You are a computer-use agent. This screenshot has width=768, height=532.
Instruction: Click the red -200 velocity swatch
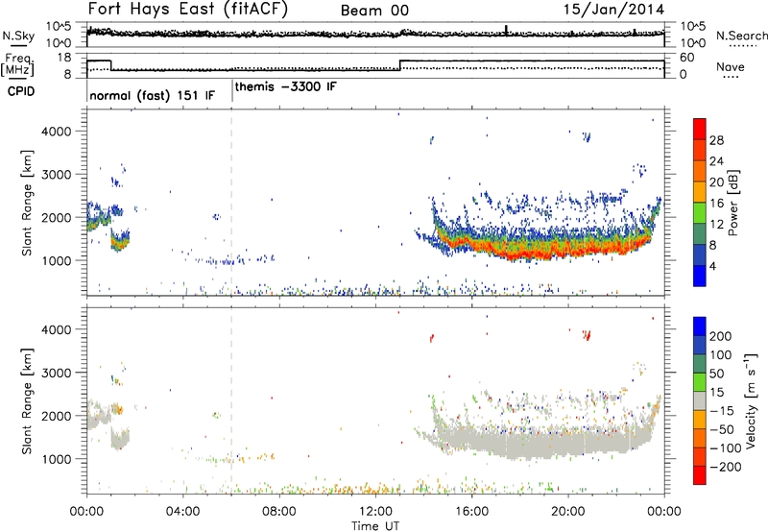700,475
